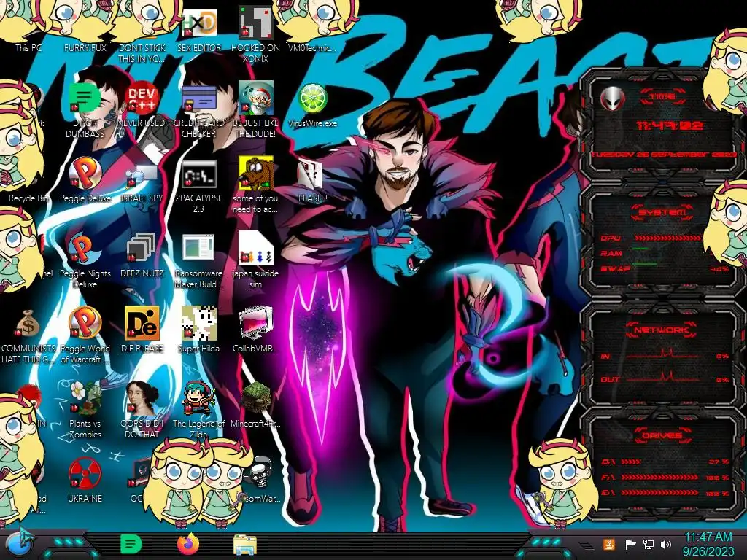Launch the Plants vs Zombies shortcut
747x560 pixels.
click(85, 398)
